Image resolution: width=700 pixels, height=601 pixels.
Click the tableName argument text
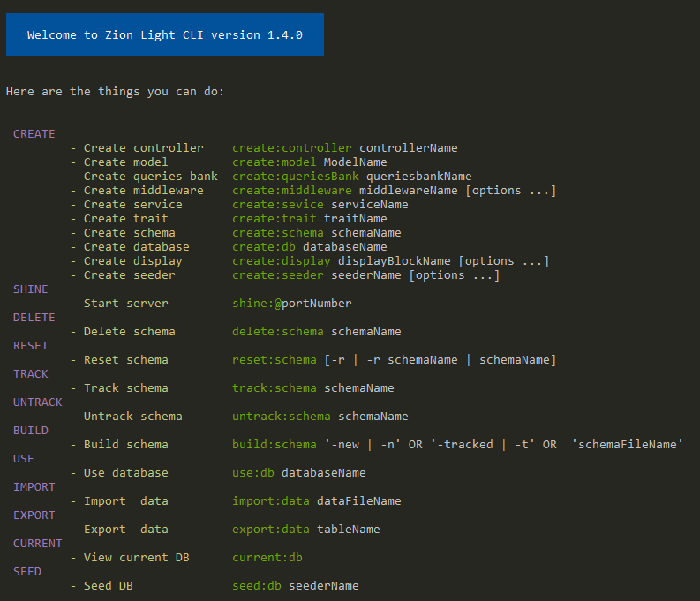[x=348, y=530]
